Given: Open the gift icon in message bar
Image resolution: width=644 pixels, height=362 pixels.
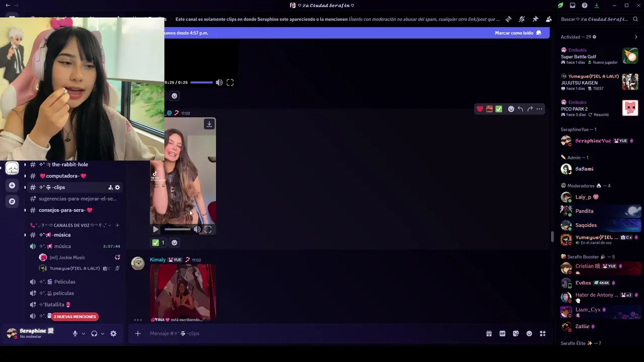Looking at the screenshot, I should pyautogui.click(x=489, y=333).
